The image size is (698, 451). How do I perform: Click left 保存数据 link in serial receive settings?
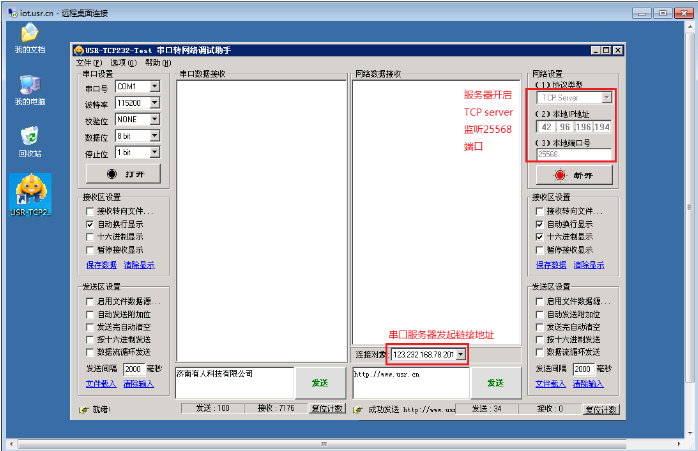[x=101, y=265]
